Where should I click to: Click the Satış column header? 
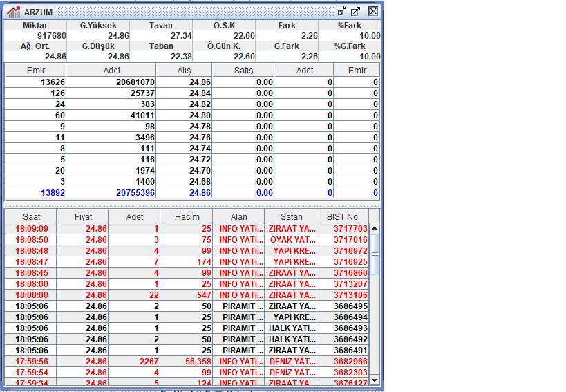(243, 71)
